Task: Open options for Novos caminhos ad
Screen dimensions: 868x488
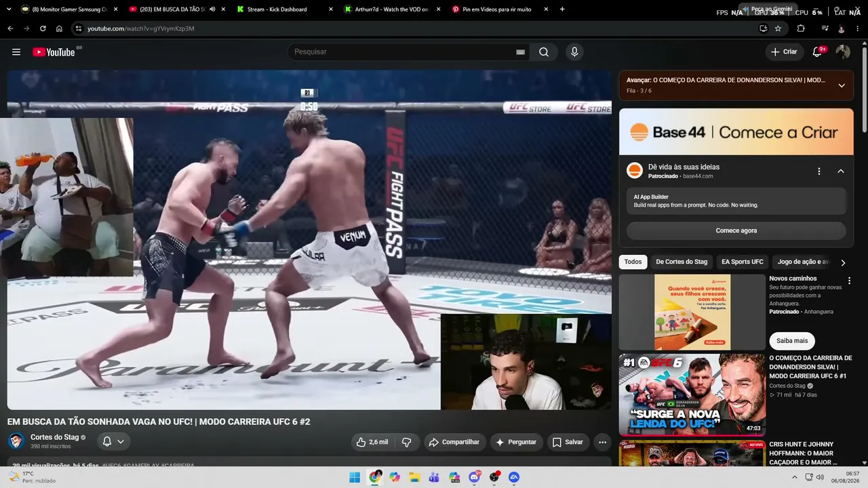Action: [x=849, y=281]
